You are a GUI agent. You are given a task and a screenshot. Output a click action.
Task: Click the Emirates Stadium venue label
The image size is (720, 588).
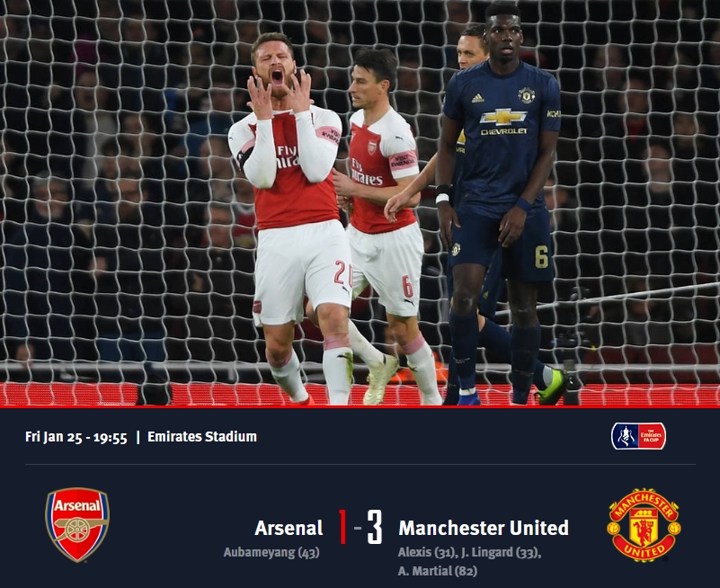point(202,436)
